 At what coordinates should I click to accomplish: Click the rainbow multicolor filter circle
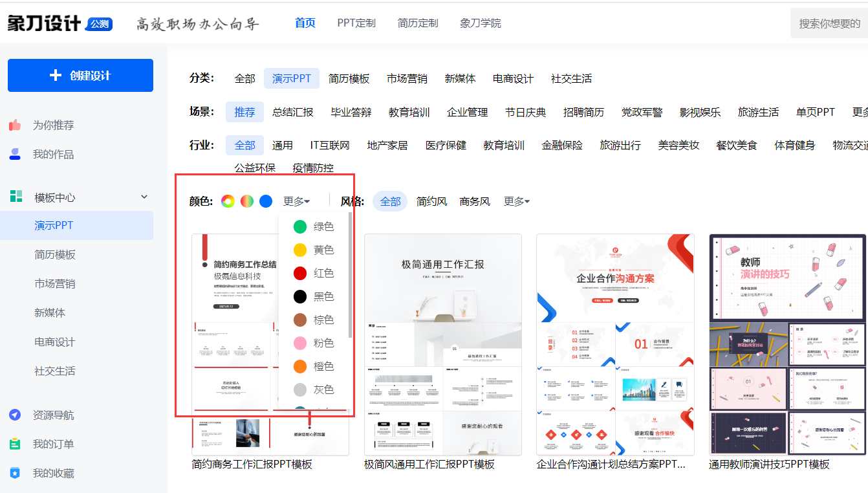point(227,201)
